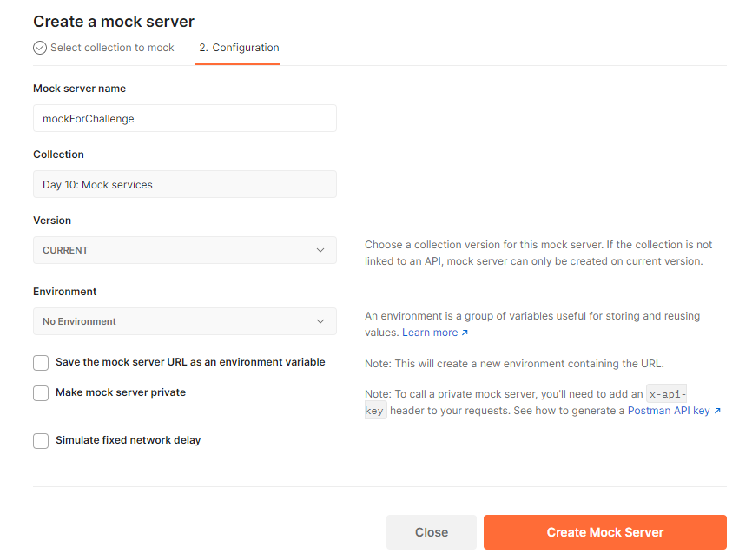739x560 pixels.
Task: Click the chevron arrow in Environment field
Action: coord(320,321)
